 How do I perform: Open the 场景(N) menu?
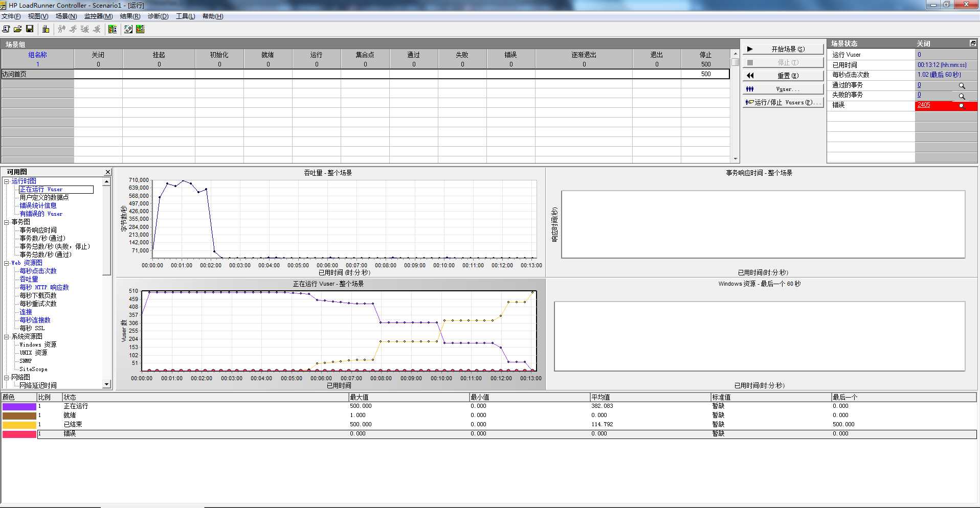click(66, 16)
